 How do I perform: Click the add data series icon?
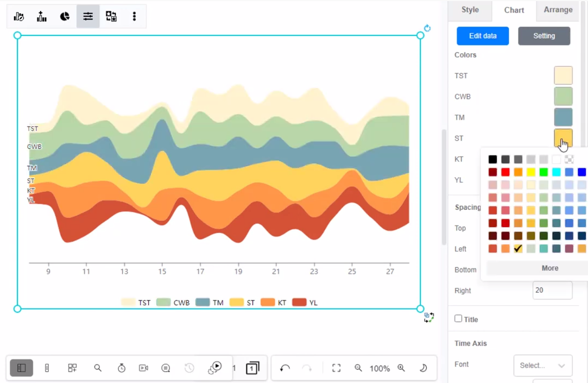[x=42, y=16]
